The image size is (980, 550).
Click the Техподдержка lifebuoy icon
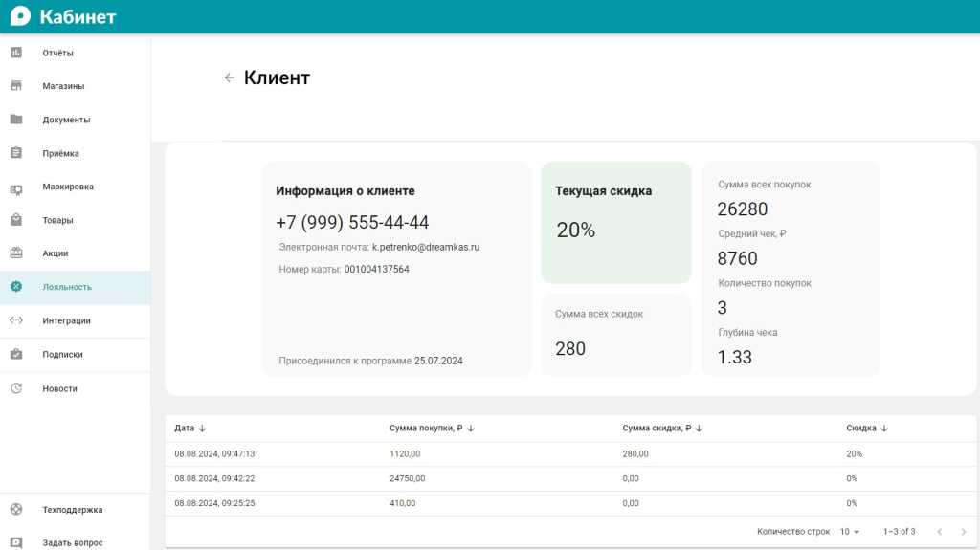click(16, 509)
